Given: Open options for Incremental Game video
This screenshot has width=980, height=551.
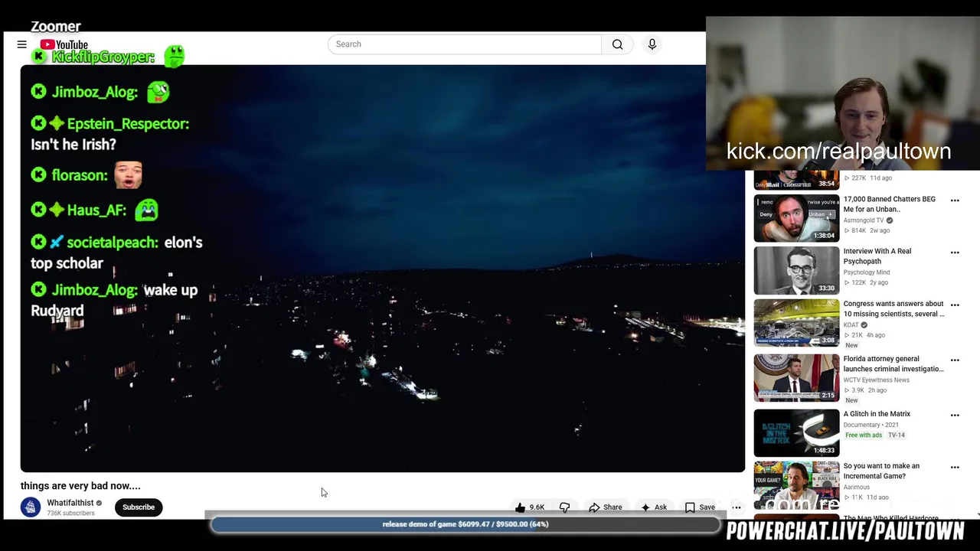Looking at the screenshot, I should tap(955, 468).
